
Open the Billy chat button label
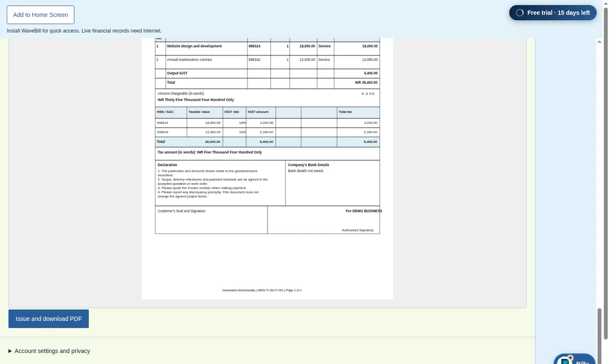click(x=582, y=362)
